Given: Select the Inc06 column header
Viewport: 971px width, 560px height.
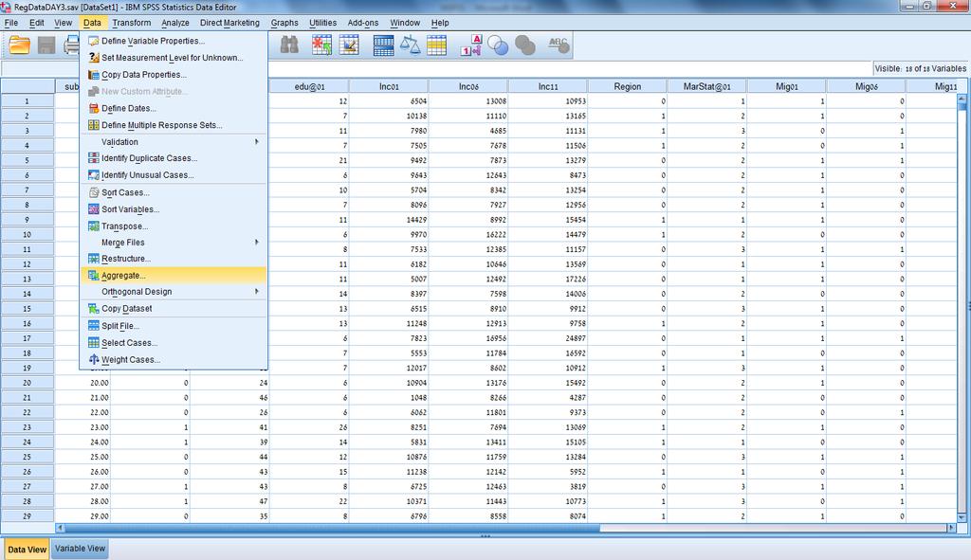Looking at the screenshot, I should [468, 86].
